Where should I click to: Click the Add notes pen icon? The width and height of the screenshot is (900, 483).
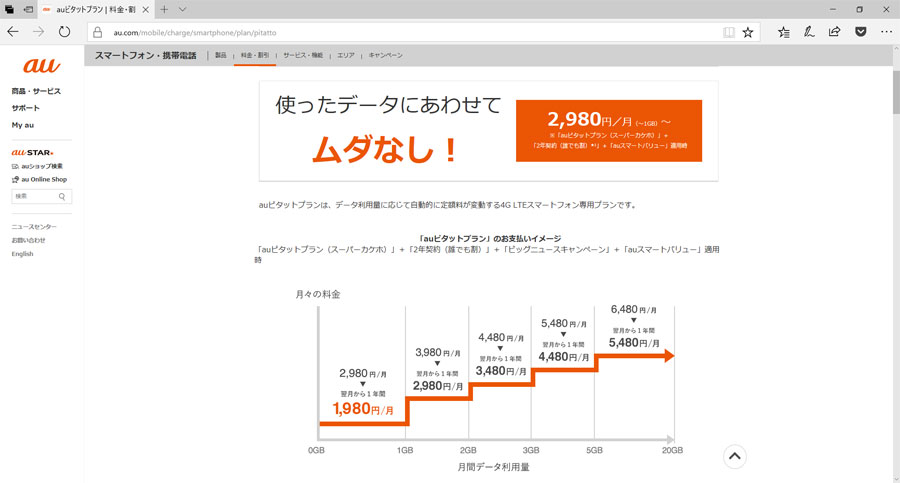[x=809, y=32]
